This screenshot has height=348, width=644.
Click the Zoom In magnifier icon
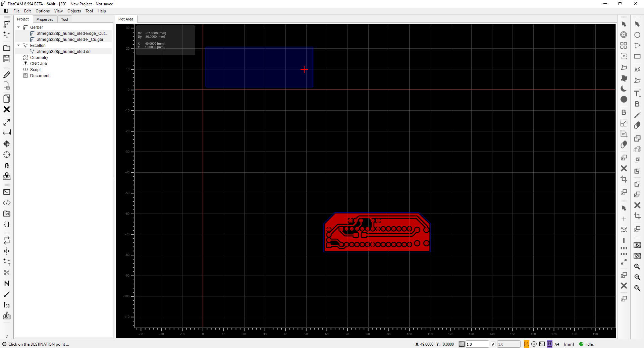click(637, 267)
